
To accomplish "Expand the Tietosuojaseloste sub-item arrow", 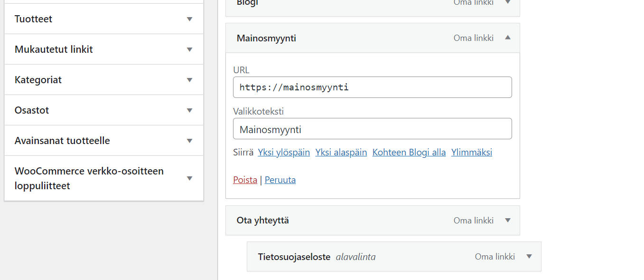I will coord(529,257).
